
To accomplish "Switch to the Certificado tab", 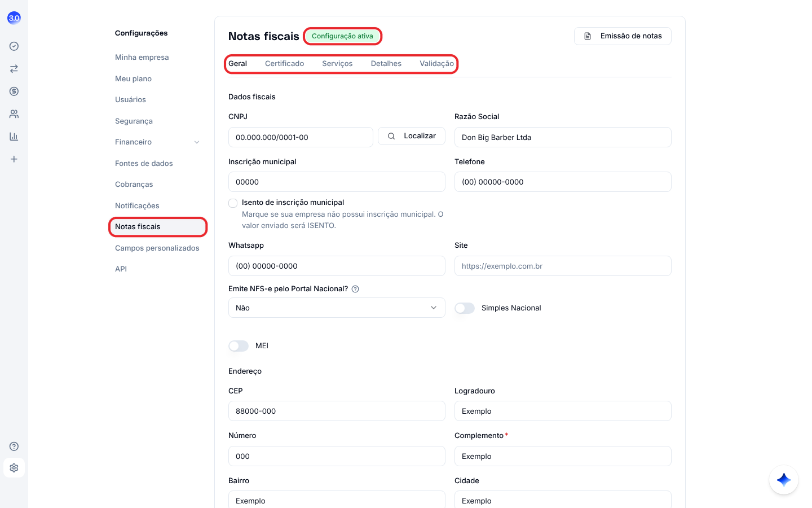I will (284, 64).
